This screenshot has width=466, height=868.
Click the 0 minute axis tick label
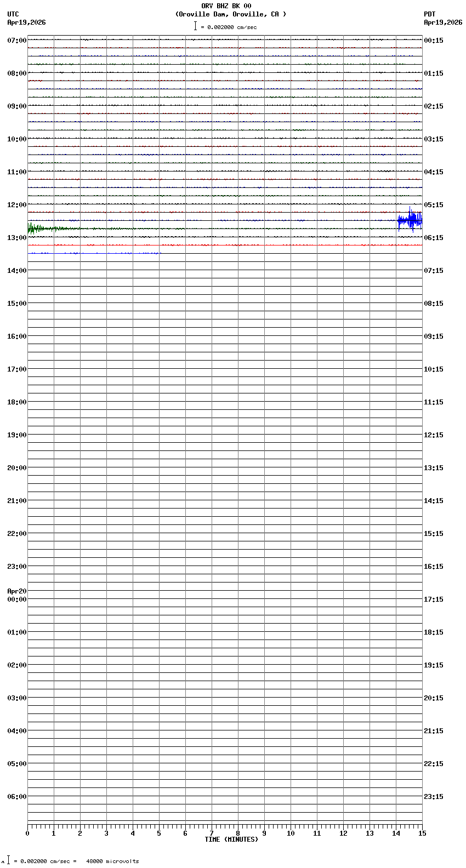(x=27, y=833)
